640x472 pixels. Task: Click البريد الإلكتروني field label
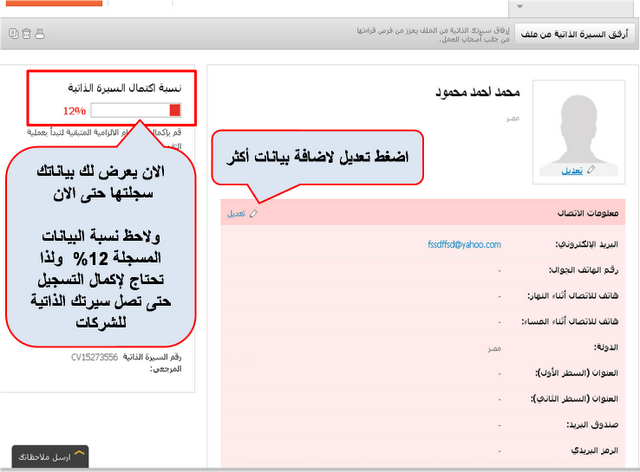click(x=587, y=244)
